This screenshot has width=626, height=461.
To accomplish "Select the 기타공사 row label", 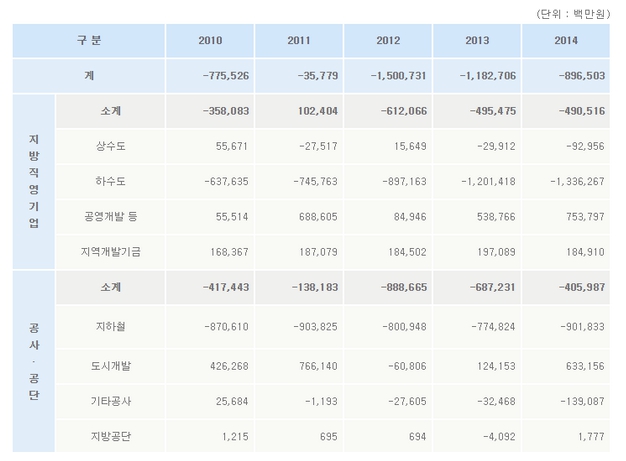I will (x=111, y=401).
